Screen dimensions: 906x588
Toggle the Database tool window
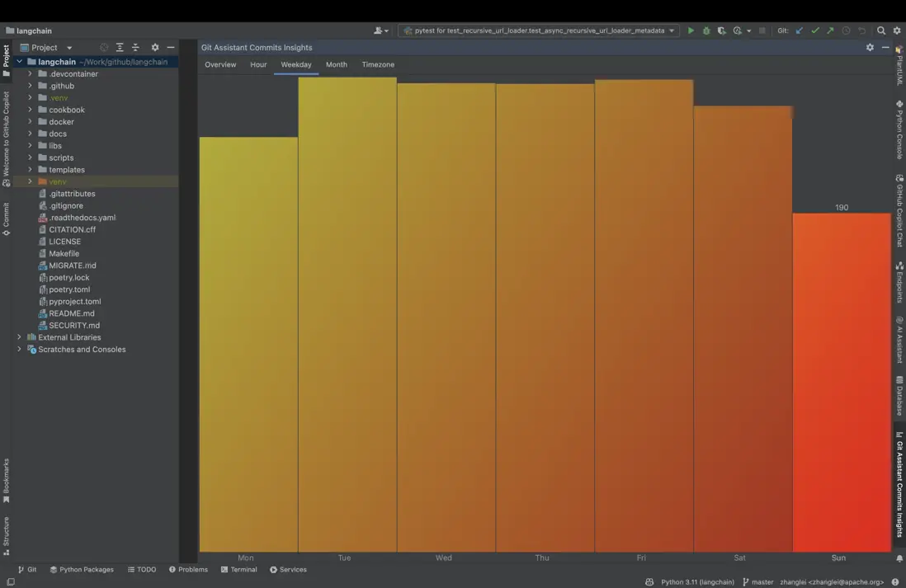[x=899, y=396]
